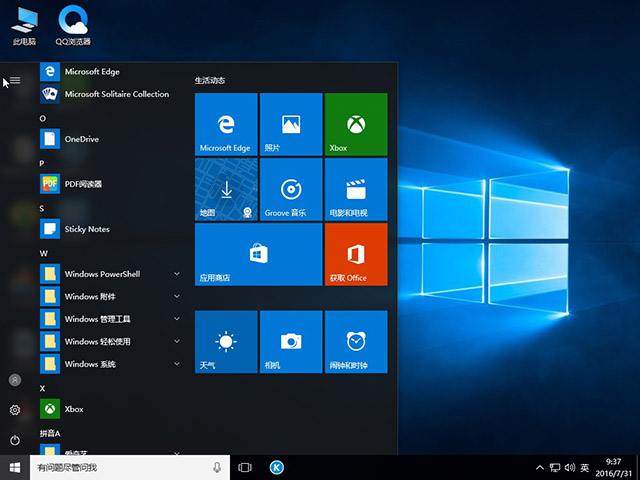Viewport: 640px width, 480px height.
Task: Open the 相机 camera tile
Action: coord(291,341)
